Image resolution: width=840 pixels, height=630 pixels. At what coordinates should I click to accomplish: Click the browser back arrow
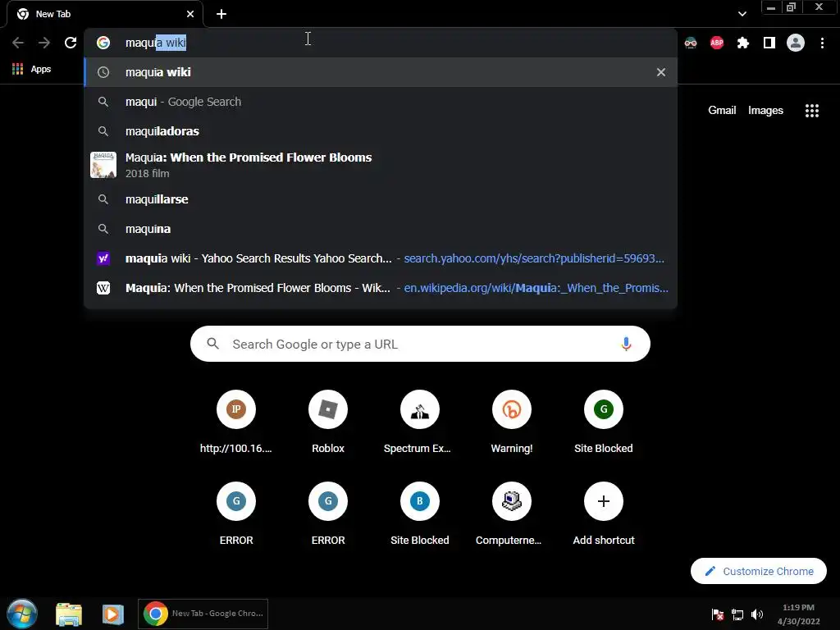pyautogui.click(x=18, y=43)
